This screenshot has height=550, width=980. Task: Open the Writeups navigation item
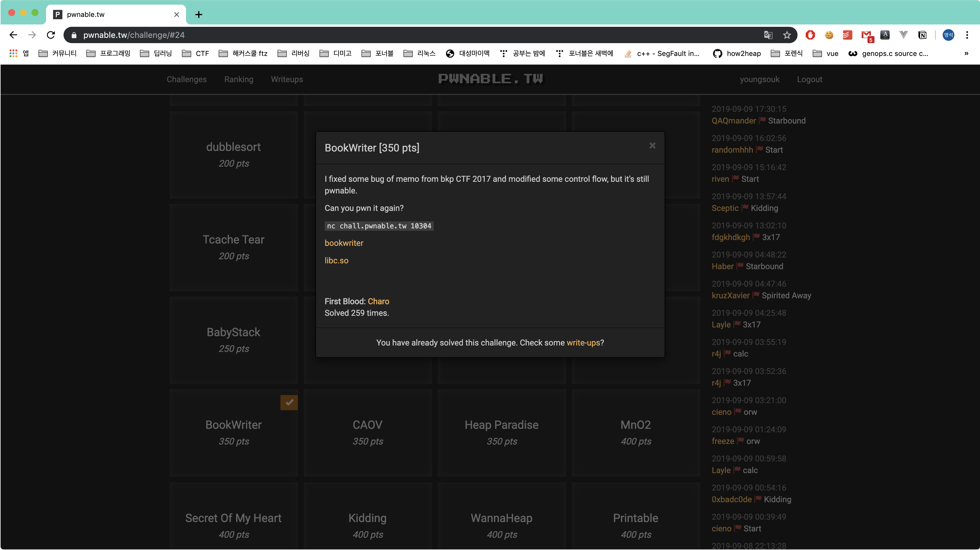point(287,79)
